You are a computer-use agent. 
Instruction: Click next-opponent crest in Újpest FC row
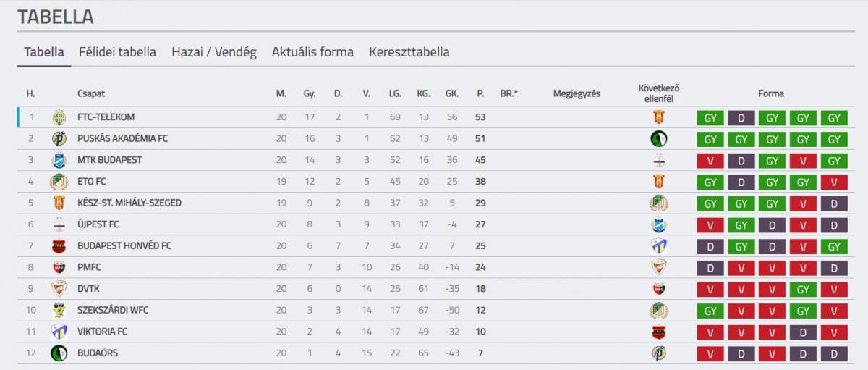tap(658, 224)
